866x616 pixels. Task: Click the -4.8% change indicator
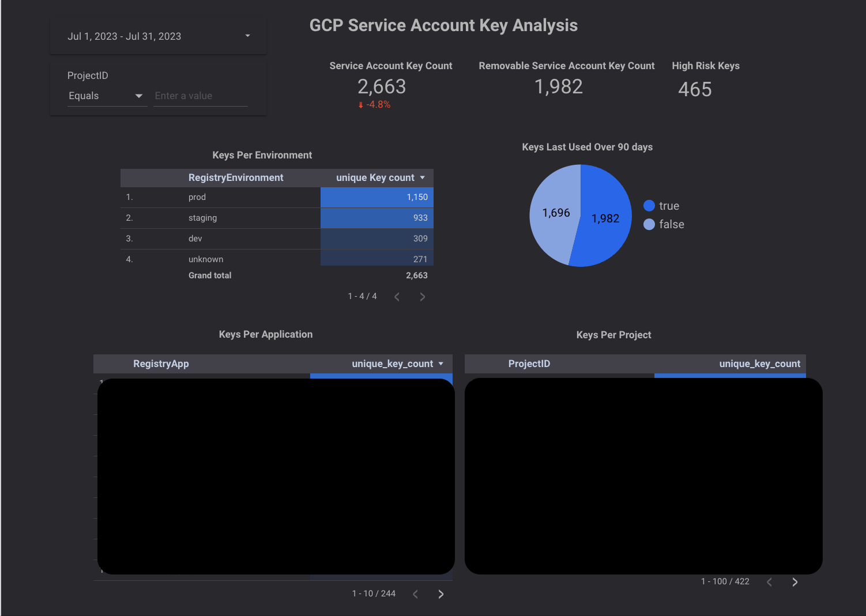click(374, 105)
